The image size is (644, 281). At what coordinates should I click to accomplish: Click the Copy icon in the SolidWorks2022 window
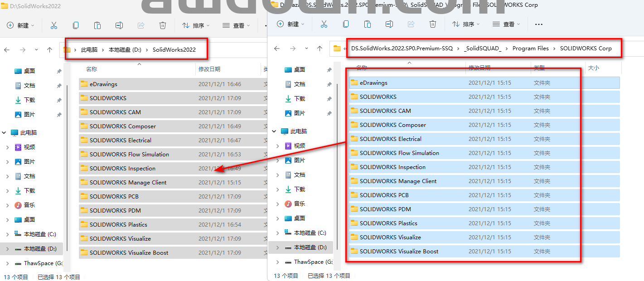pos(76,25)
